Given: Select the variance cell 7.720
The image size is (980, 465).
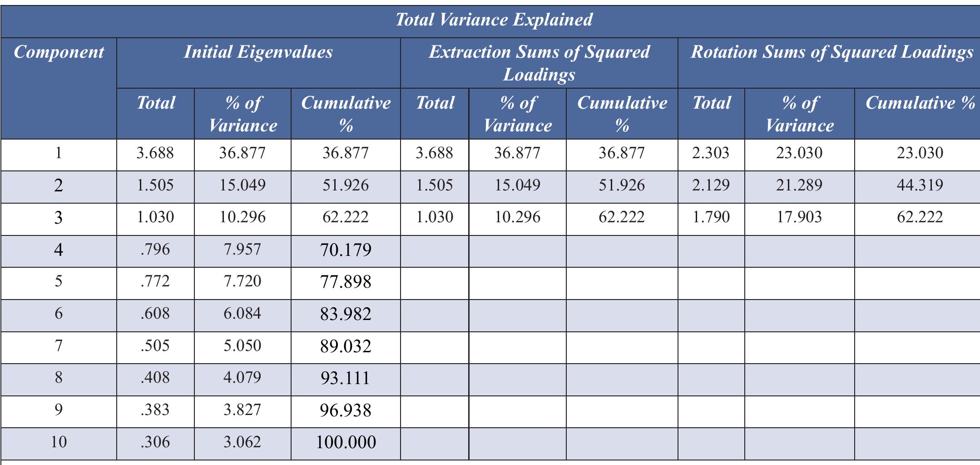Looking at the screenshot, I should point(243,281).
